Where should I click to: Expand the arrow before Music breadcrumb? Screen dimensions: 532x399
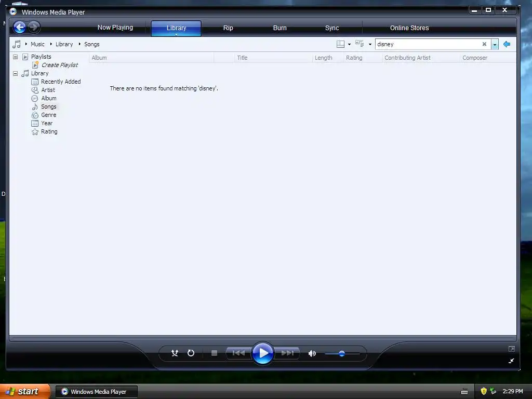click(x=26, y=44)
